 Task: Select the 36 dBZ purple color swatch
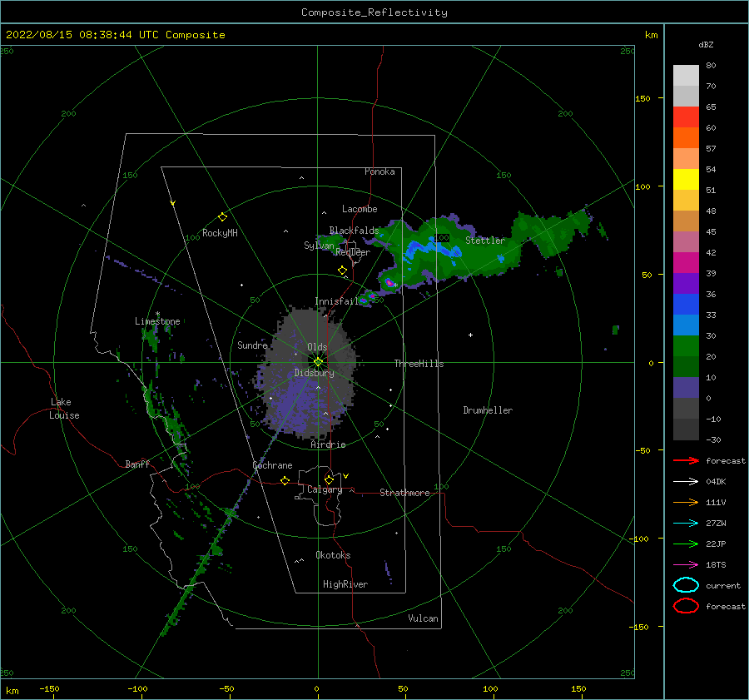coord(686,283)
